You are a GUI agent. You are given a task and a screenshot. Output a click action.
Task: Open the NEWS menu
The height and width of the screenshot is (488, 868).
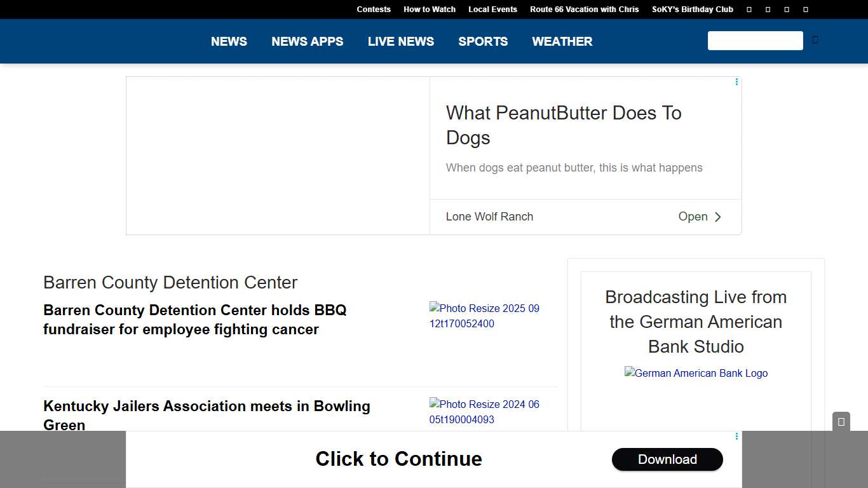[229, 41]
